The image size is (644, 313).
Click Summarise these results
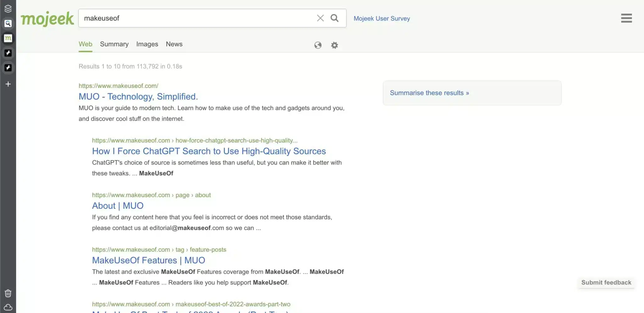pyautogui.click(x=430, y=93)
